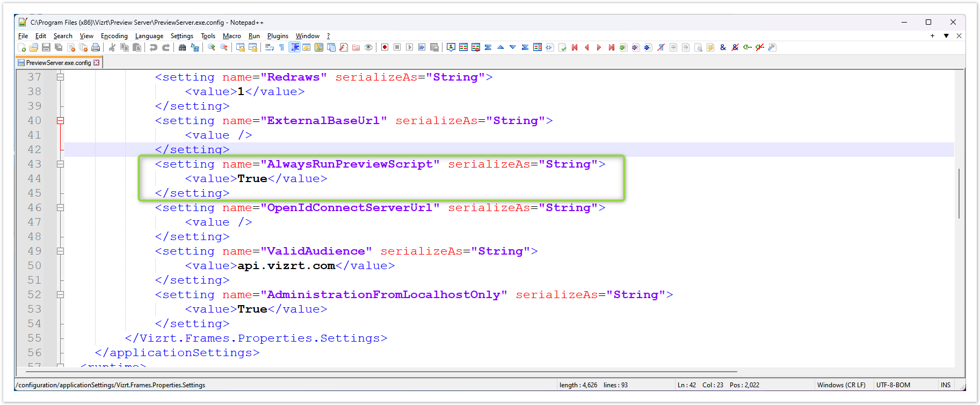
Task: Open Folder as Workspace icon
Action: point(356,48)
